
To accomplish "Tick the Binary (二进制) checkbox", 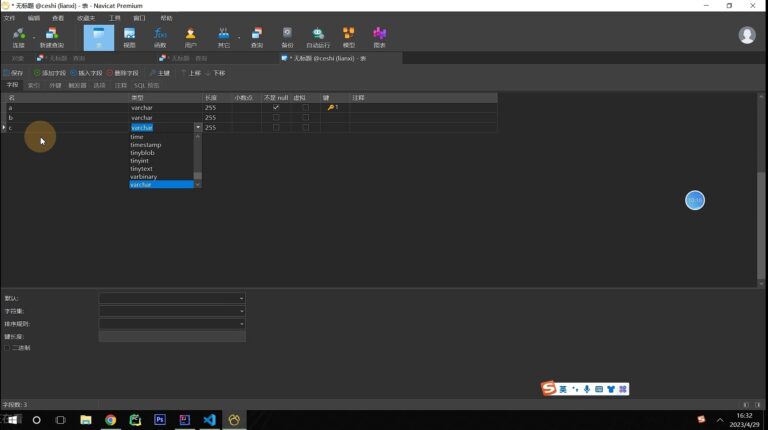I will click(x=7, y=348).
